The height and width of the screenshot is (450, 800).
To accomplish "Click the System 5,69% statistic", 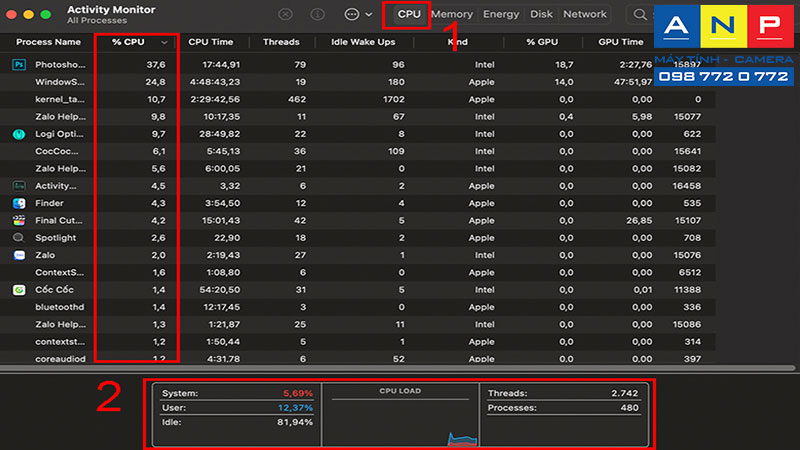I will click(237, 393).
